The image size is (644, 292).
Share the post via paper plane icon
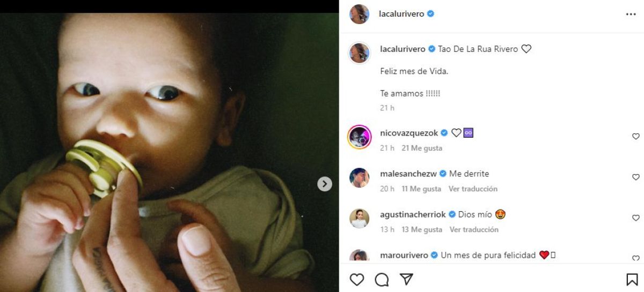(406, 279)
